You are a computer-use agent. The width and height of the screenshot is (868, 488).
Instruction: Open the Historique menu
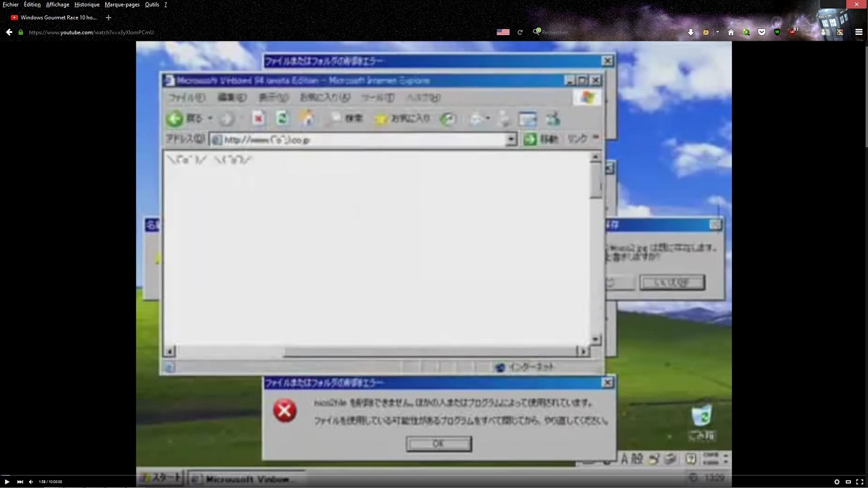pos(87,5)
